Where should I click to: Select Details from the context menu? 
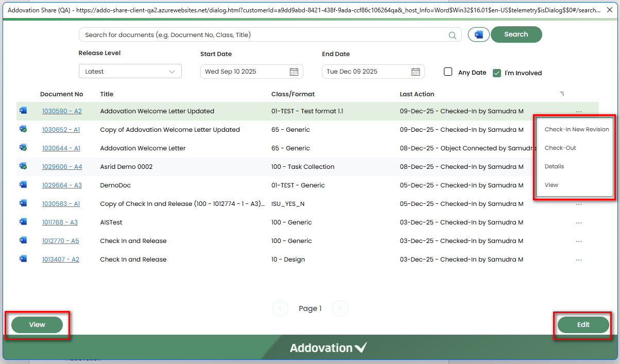pyautogui.click(x=554, y=167)
